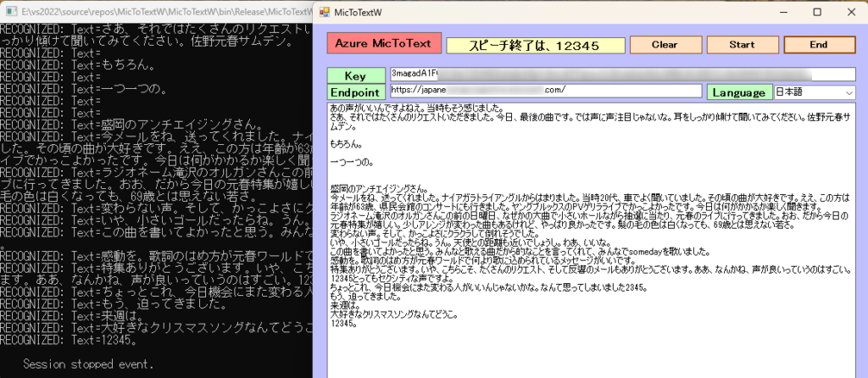The image size is (868, 378).
Task: Click the MicToTextW app icon in title bar
Action: click(x=321, y=13)
